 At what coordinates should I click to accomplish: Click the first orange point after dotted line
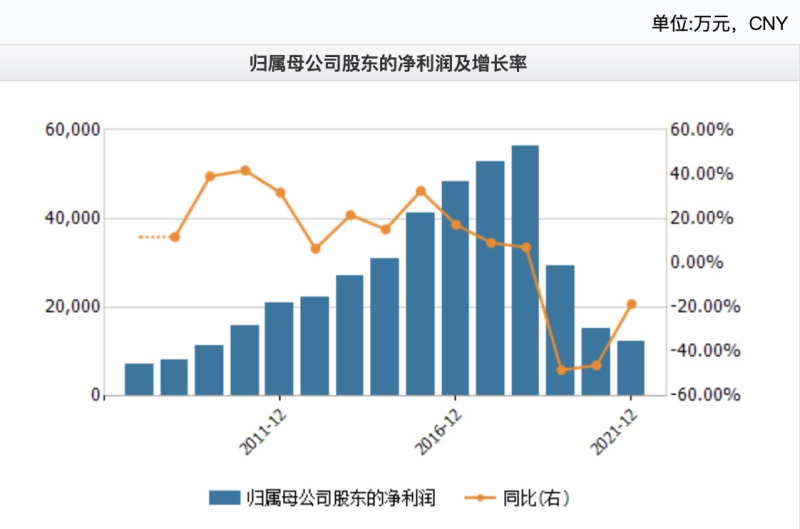174,237
